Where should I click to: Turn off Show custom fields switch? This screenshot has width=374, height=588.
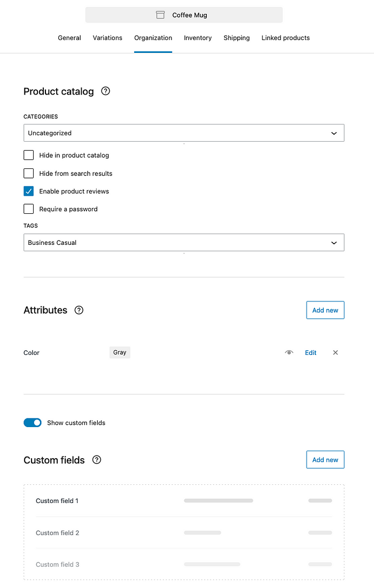(x=33, y=423)
